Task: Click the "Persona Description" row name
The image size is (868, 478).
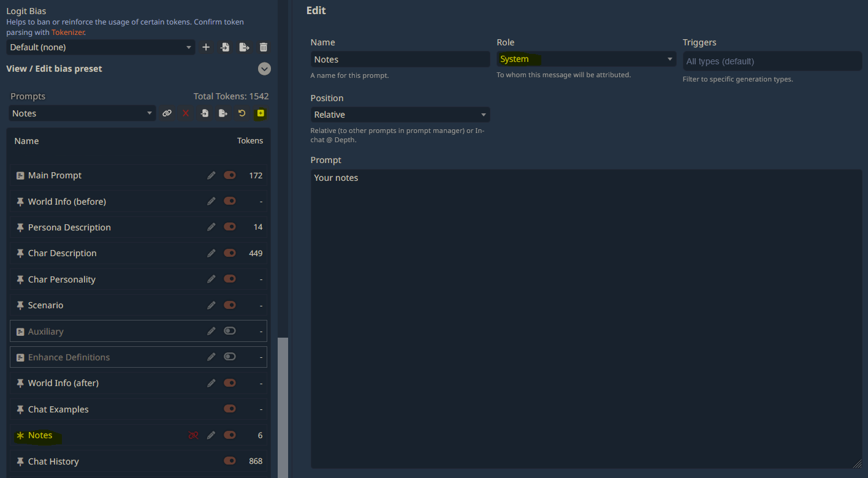Action: (x=69, y=227)
